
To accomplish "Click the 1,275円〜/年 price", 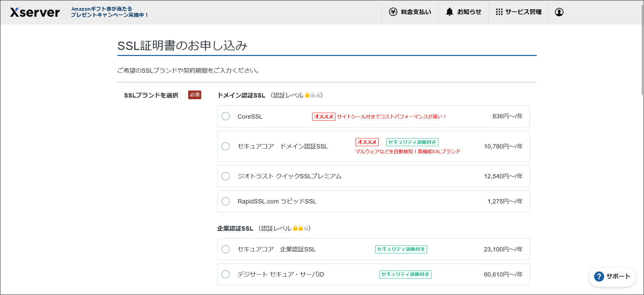I will tap(505, 201).
